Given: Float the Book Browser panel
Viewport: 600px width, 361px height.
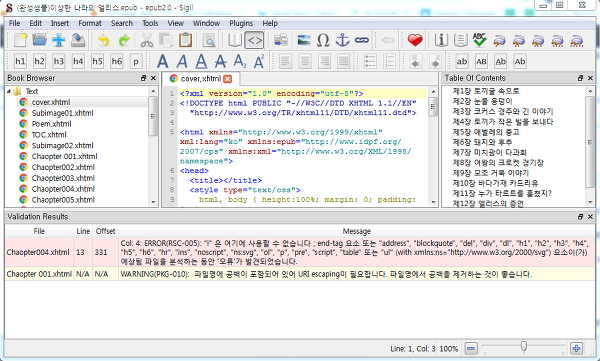Looking at the screenshot, I should [x=143, y=78].
